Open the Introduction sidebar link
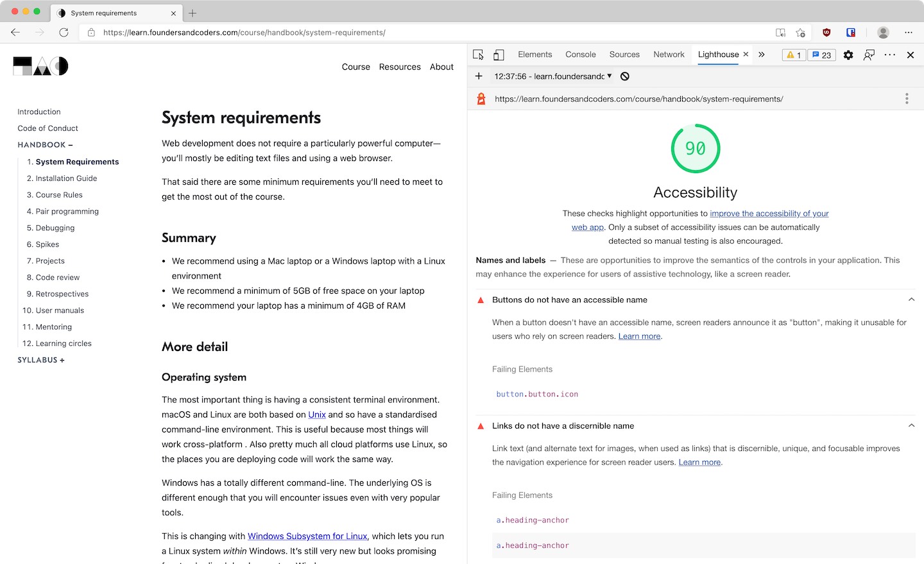Viewport: 924px width, 564px height. coord(39,112)
